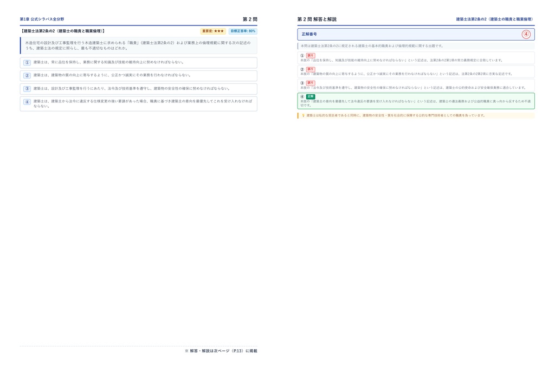Select answer choice ① about maintaining dignity
Screen dimensions: 555x392
138,63
